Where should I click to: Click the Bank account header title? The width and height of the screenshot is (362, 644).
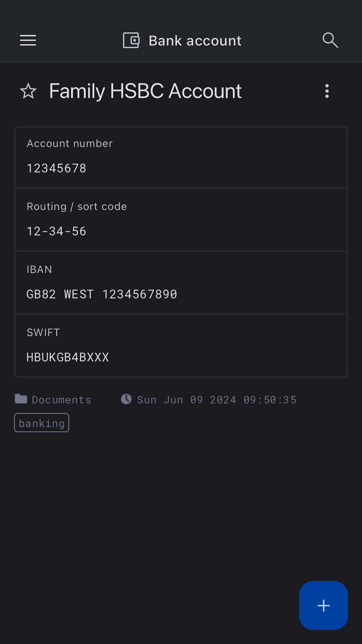[x=195, y=41]
